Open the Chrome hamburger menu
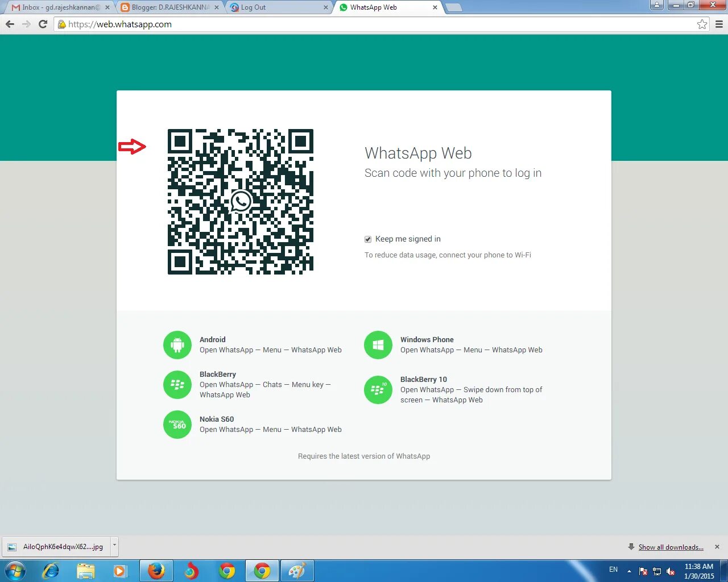 pyautogui.click(x=719, y=24)
